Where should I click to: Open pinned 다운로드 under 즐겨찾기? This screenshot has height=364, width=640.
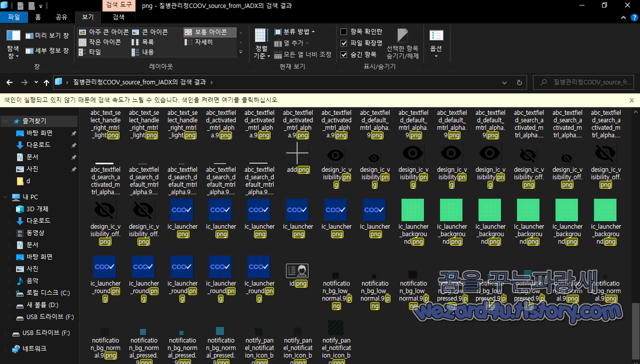(x=38, y=145)
